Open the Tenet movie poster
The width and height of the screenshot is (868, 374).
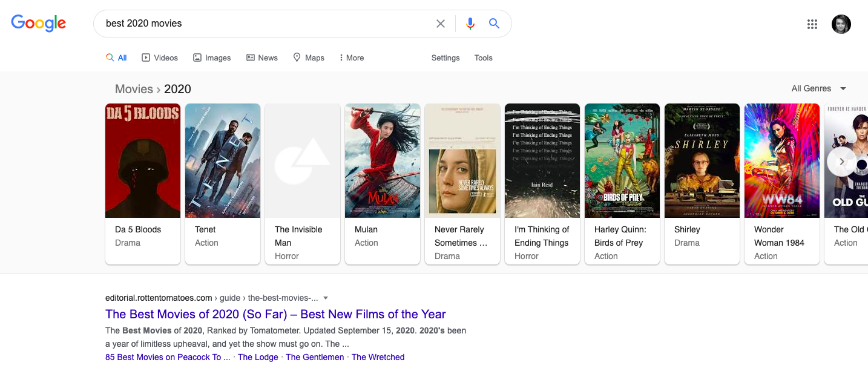223,160
